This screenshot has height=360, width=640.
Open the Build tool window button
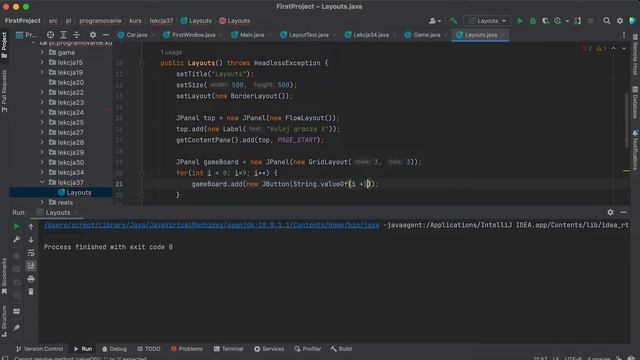[341, 349]
